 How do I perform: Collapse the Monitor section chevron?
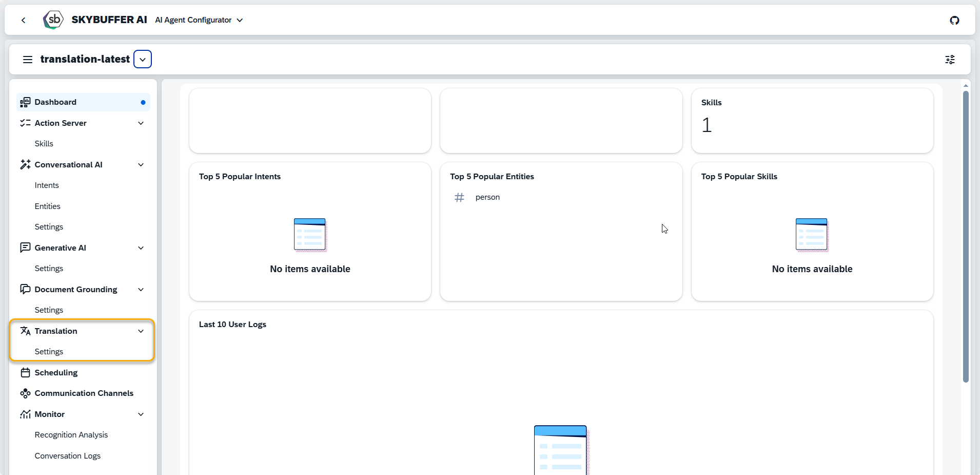tap(141, 414)
